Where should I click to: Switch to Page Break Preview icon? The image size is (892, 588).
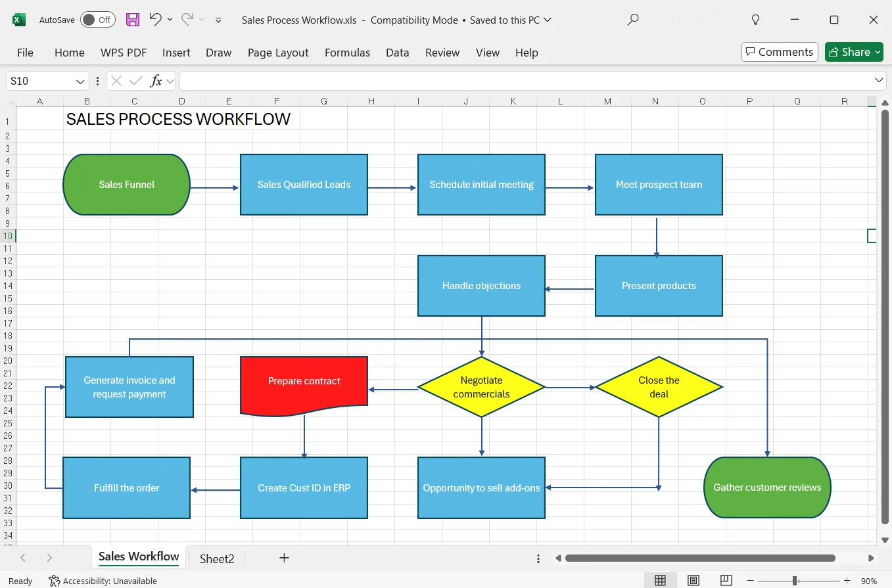coord(726,580)
